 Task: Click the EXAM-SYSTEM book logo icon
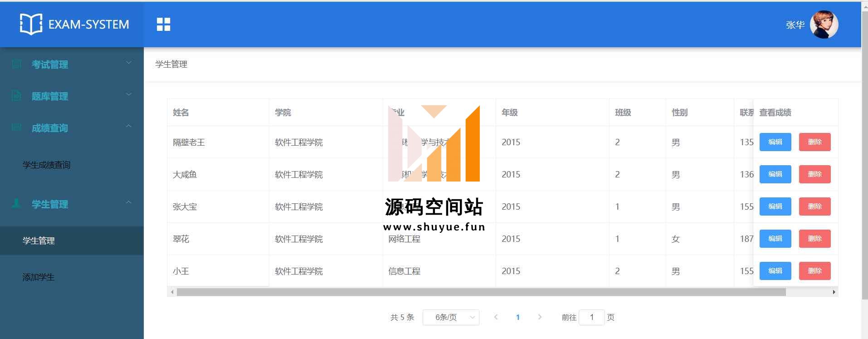click(31, 24)
